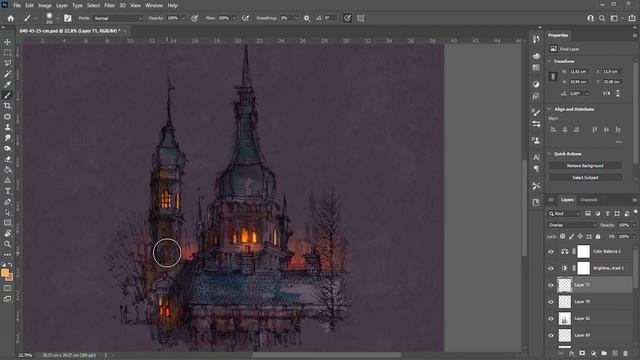Select the Eraser tool
The image size is (640, 360).
coord(7,159)
